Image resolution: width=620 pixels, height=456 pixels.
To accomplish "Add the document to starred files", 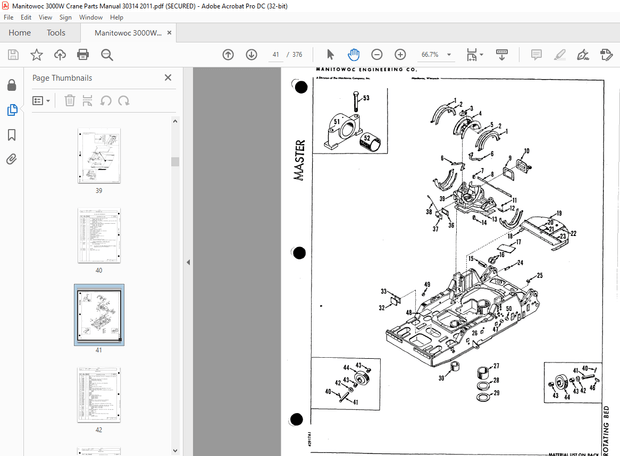I will click(x=36, y=55).
